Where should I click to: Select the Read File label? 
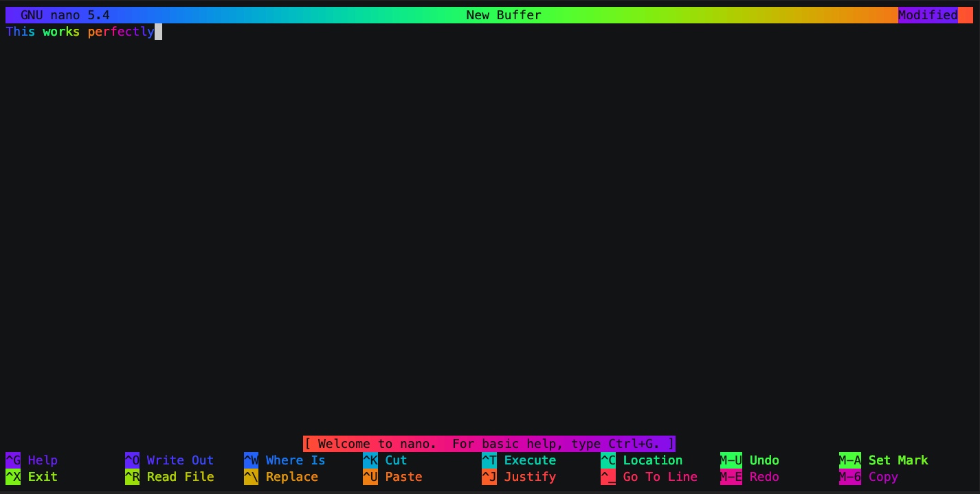click(x=180, y=477)
